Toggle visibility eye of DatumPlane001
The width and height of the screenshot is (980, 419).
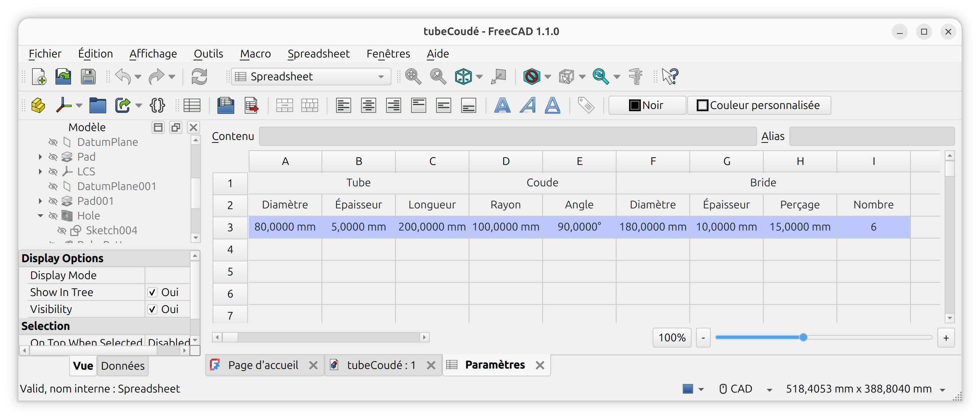point(53,186)
